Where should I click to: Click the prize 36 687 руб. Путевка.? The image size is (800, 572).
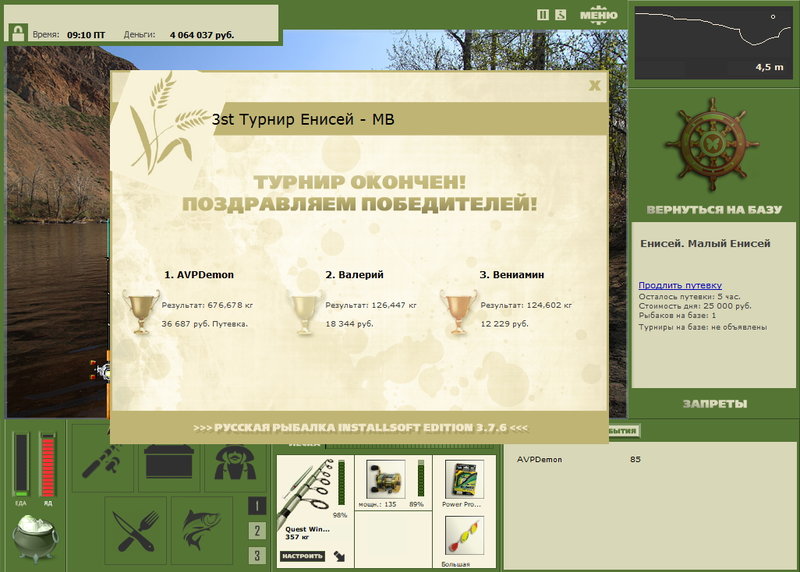pyautogui.click(x=205, y=324)
